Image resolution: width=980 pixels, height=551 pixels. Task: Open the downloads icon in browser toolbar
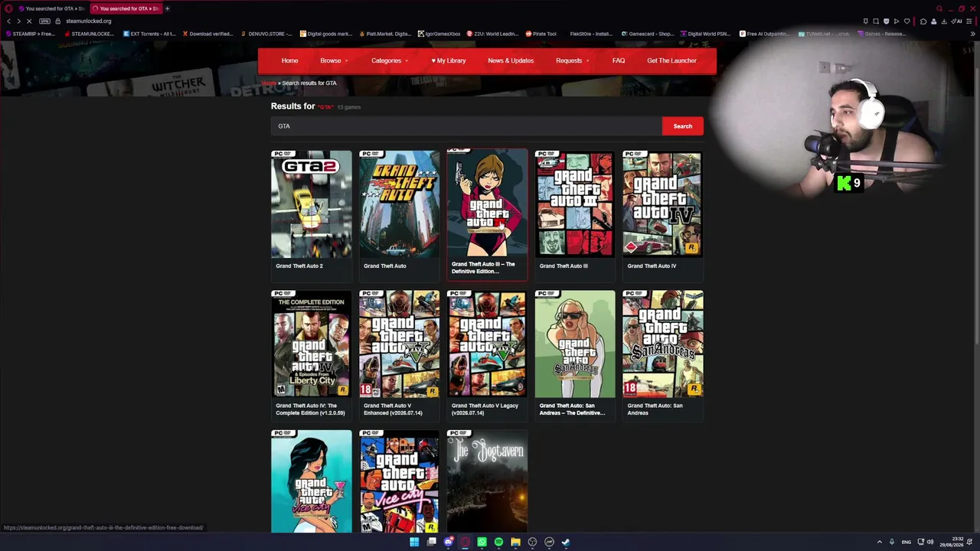tap(943, 21)
